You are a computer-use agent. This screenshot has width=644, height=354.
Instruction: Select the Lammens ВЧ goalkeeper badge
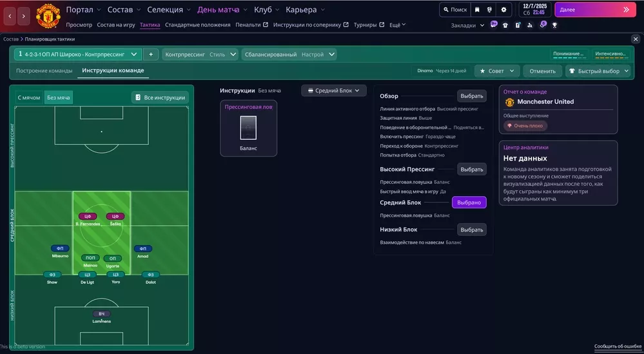101,314
